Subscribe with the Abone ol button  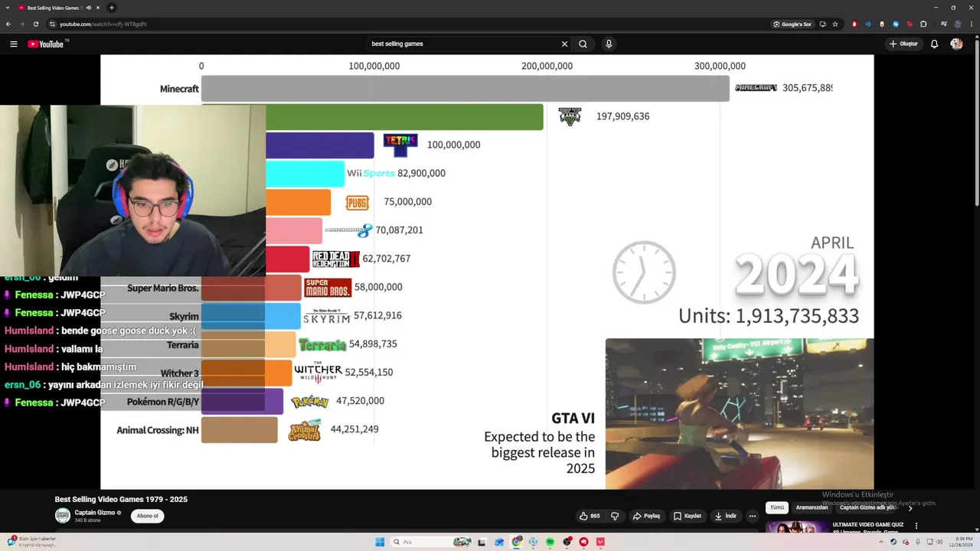pos(147,516)
